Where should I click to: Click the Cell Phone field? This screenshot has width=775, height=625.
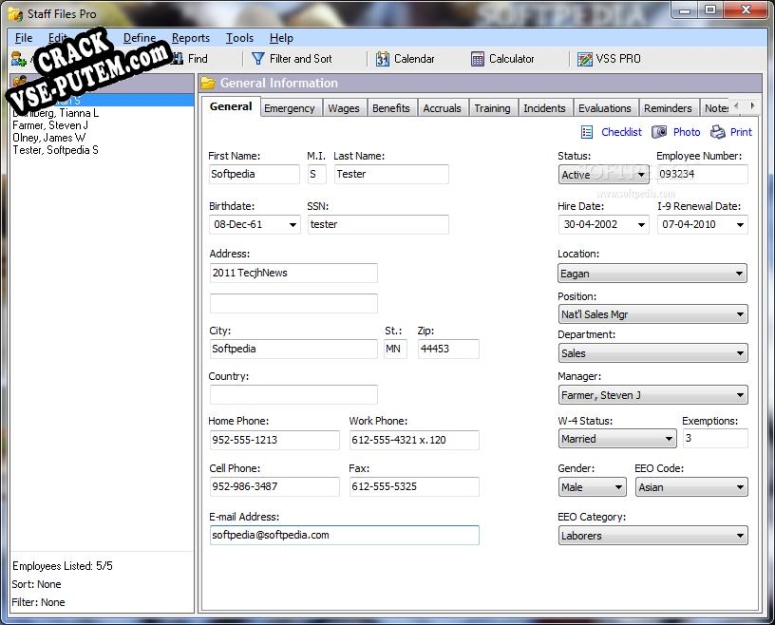point(274,487)
